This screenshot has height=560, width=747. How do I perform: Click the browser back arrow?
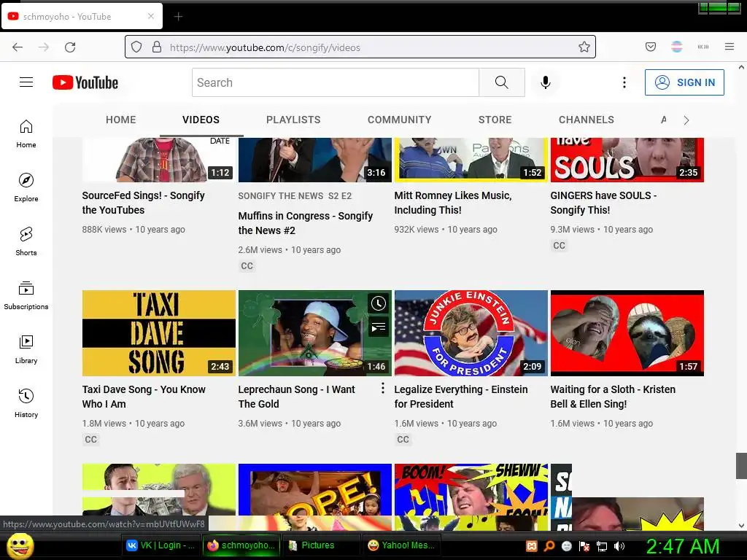coord(18,47)
